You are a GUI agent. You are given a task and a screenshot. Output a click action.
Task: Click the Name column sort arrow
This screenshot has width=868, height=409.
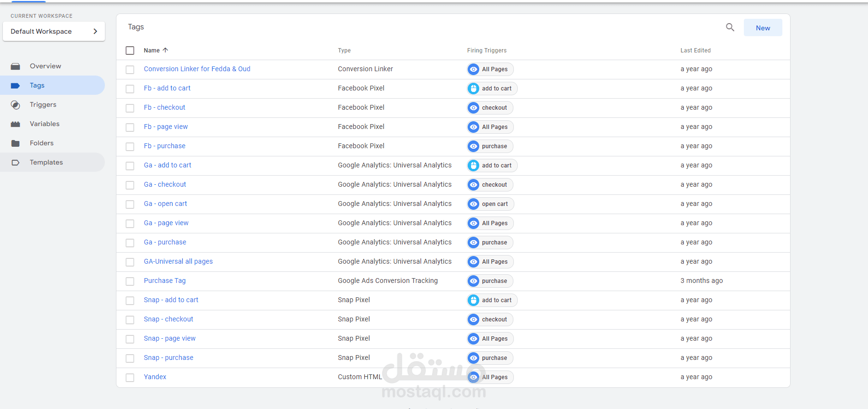[165, 50]
